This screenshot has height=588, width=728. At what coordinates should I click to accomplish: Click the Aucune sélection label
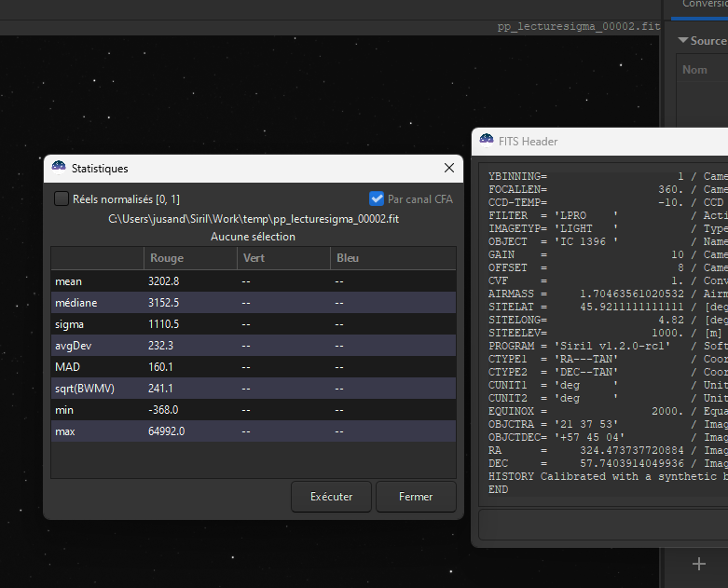click(253, 236)
